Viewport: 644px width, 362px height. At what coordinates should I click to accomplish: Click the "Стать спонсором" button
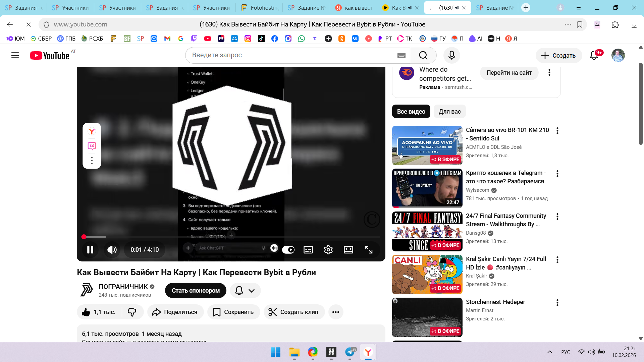(196, 291)
